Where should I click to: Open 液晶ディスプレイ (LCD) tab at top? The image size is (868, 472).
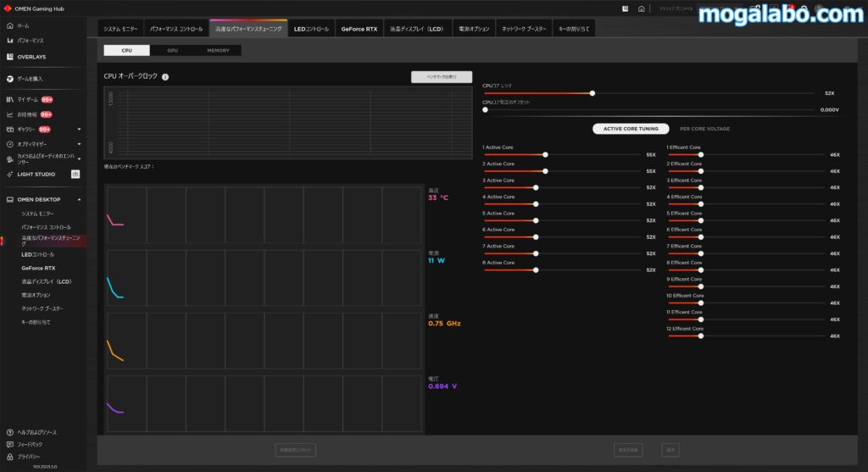[417, 29]
